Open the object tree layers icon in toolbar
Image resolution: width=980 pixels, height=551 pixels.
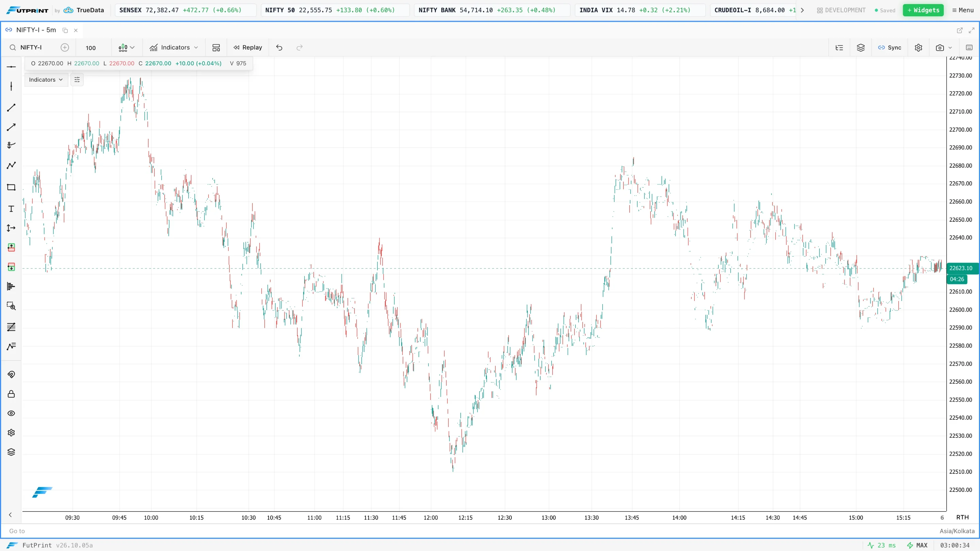point(861,48)
